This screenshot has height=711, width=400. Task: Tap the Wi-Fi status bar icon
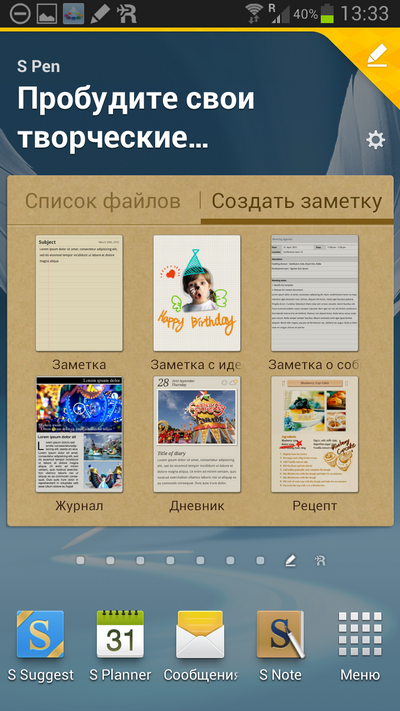point(255,13)
